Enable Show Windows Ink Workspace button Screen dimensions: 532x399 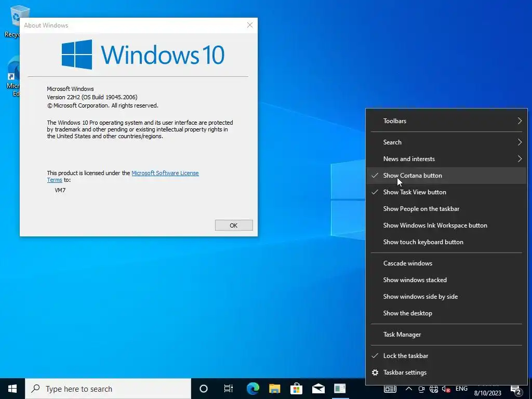point(446,225)
